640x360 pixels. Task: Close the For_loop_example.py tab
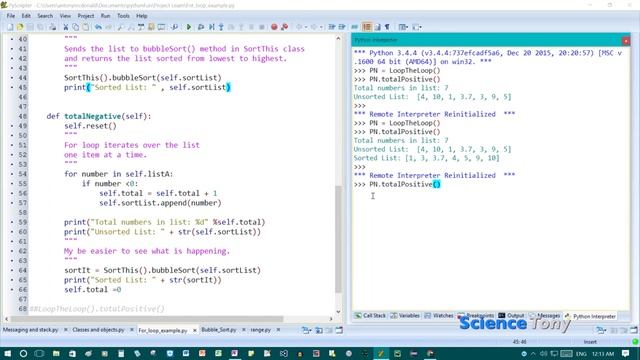point(195,330)
